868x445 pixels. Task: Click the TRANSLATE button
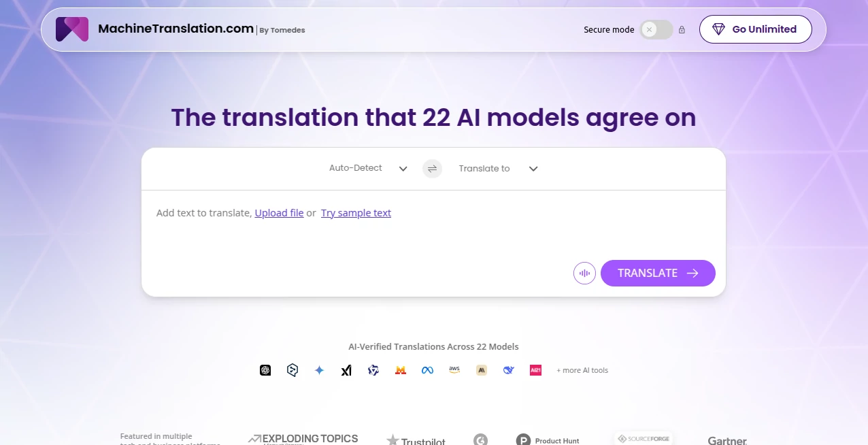pos(658,273)
